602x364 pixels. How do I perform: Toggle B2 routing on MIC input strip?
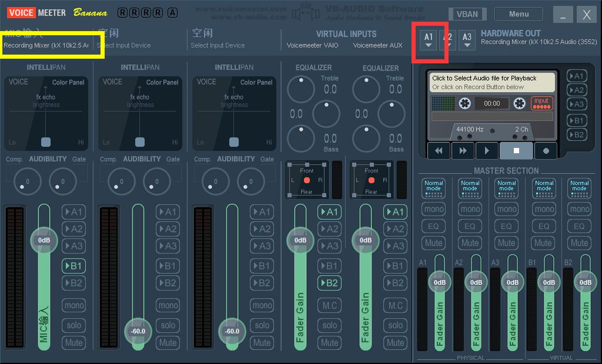click(x=73, y=283)
